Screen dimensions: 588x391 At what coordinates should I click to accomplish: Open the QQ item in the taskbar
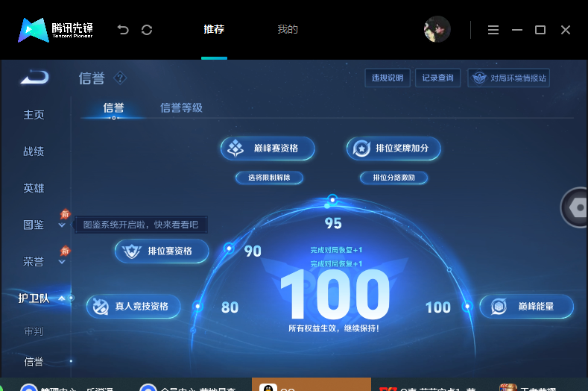[312, 384]
